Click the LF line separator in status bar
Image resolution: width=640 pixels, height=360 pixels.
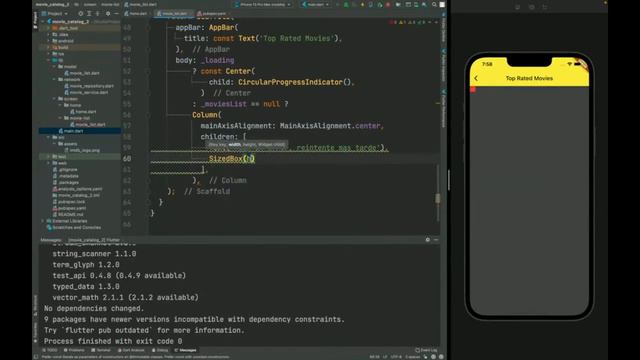(x=384, y=357)
